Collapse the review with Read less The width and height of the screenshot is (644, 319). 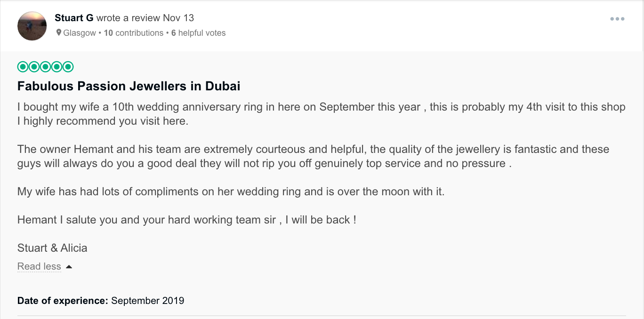tap(39, 266)
